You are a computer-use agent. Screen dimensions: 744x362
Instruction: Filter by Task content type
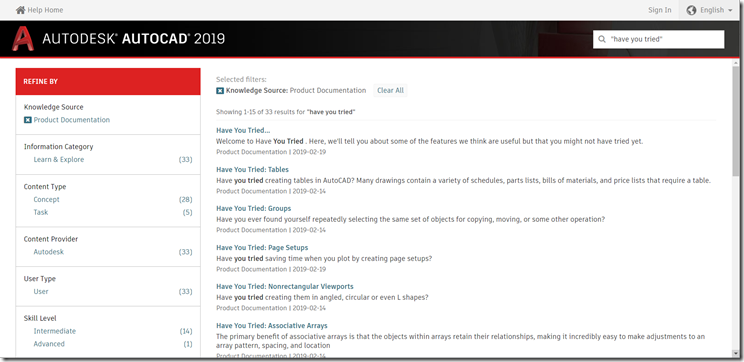41,212
